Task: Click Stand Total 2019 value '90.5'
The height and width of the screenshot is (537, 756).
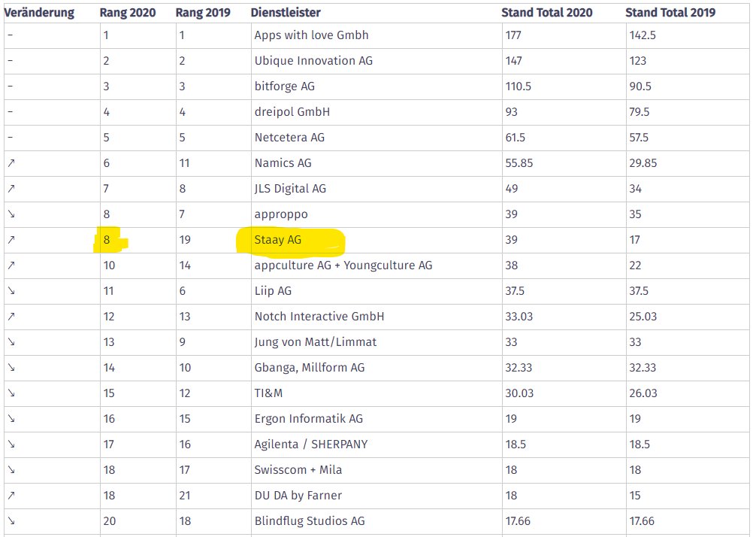Action: tap(640, 86)
